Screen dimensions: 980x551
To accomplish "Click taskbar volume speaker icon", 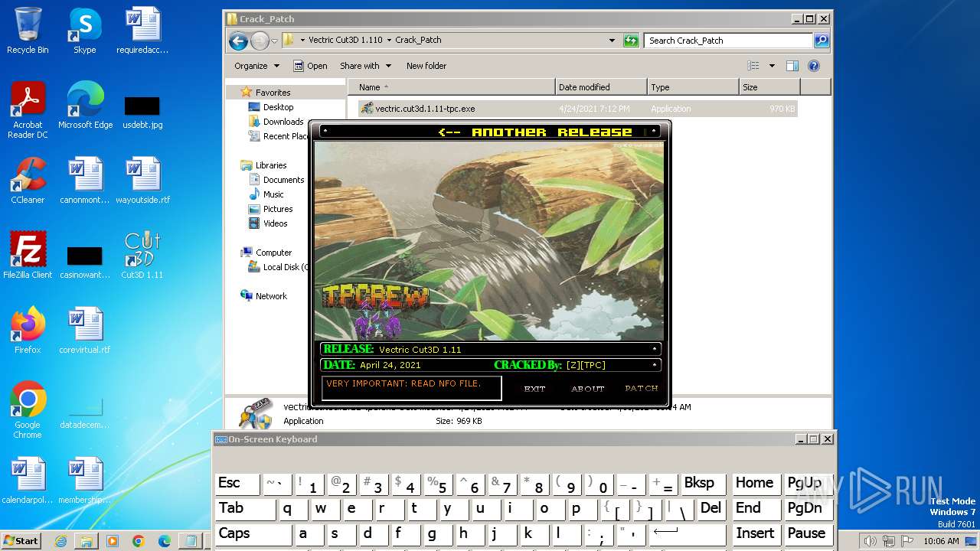I will point(871,541).
